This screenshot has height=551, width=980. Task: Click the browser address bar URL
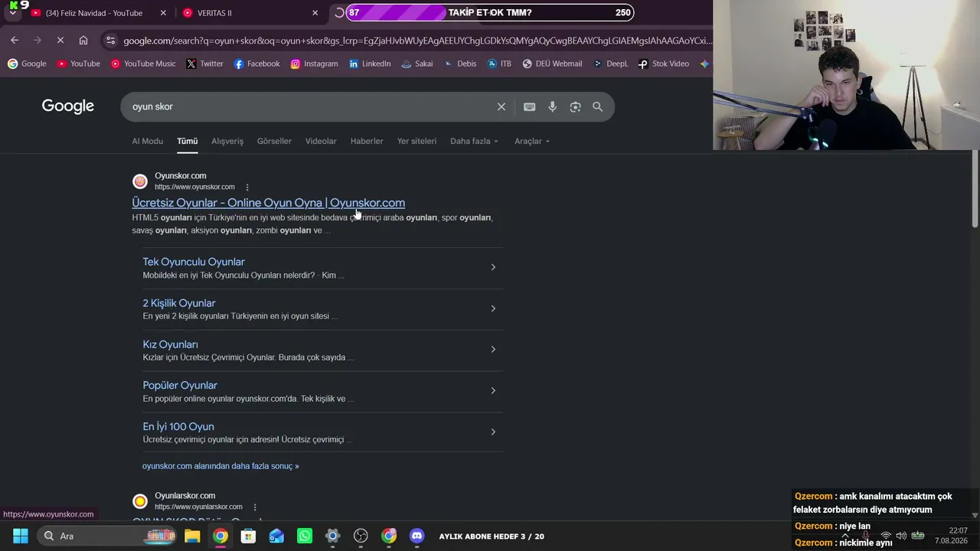click(x=417, y=41)
